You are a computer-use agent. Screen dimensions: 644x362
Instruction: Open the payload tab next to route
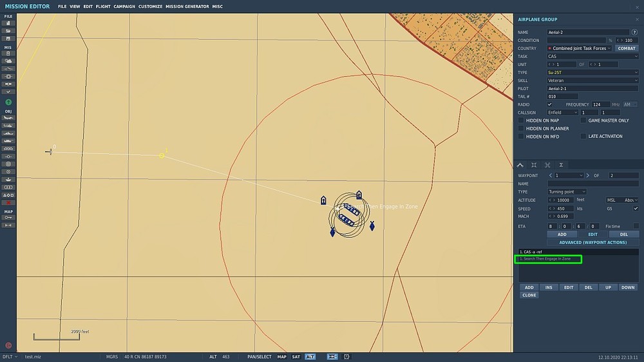click(534, 165)
